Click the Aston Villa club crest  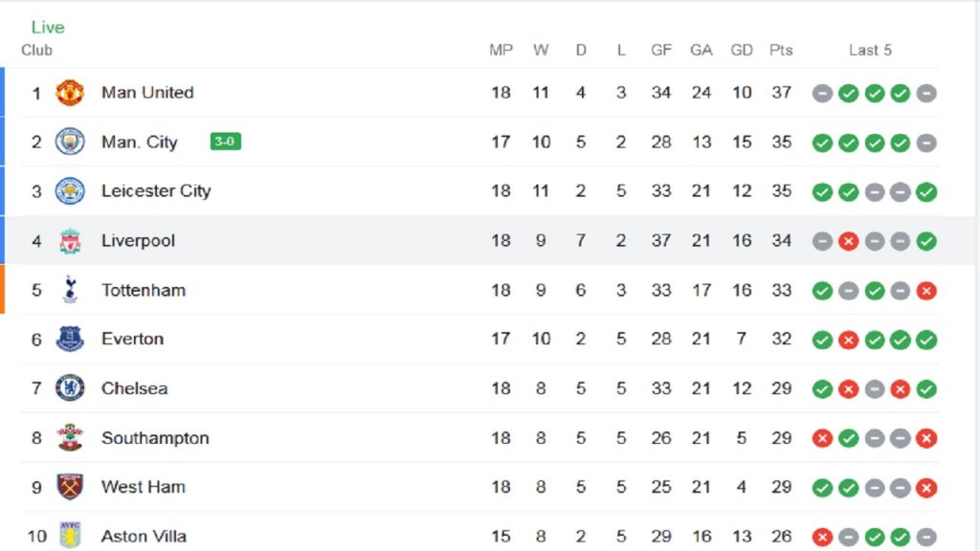click(x=69, y=536)
